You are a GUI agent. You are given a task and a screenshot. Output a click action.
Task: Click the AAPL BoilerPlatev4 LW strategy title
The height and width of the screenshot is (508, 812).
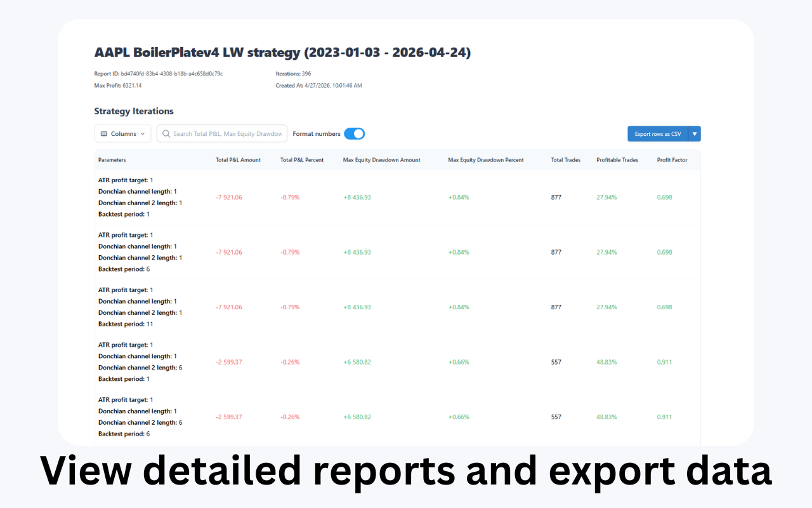point(283,52)
